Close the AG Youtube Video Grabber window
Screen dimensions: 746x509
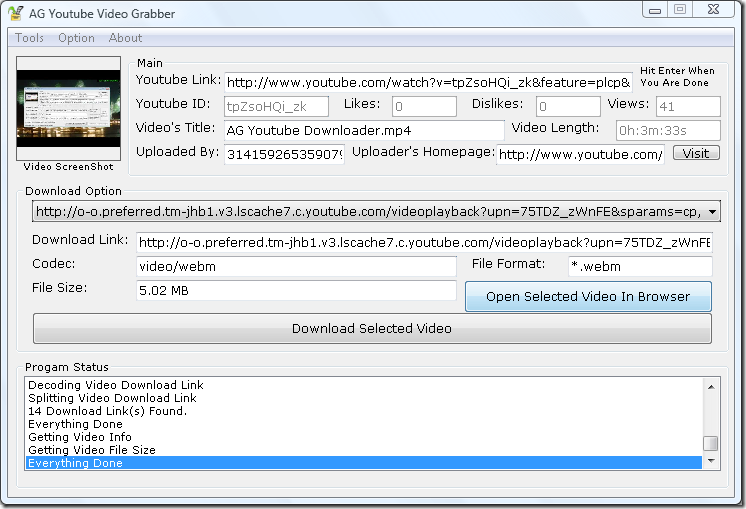coord(713,10)
